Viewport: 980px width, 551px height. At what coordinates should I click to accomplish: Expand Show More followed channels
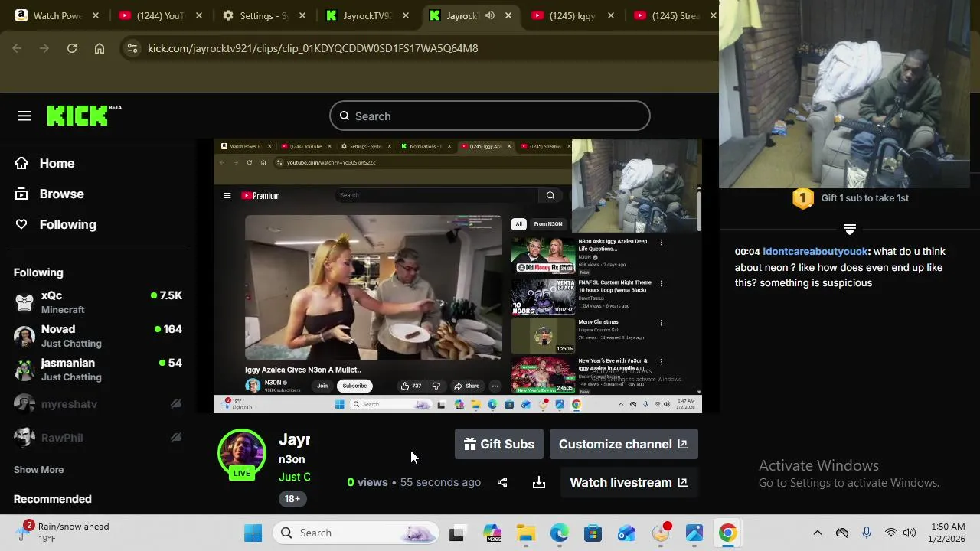pyautogui.click(x=38, y=470)
